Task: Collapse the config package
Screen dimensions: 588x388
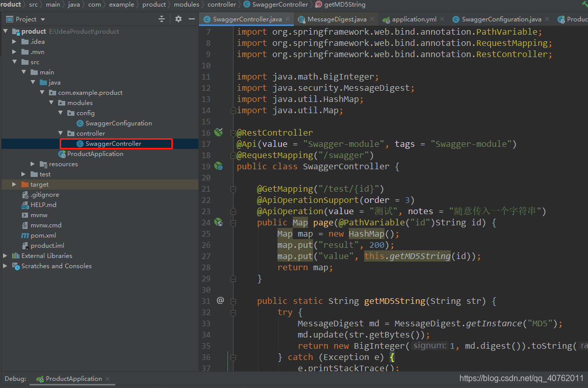Action: click(x=60, y=113)
